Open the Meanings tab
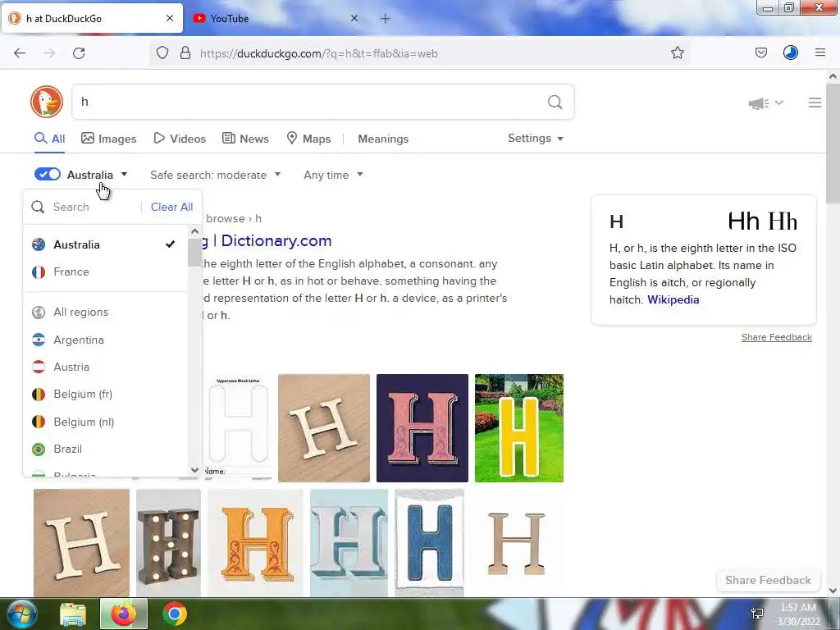Screen dimensions: 840x630 [383, 139]
